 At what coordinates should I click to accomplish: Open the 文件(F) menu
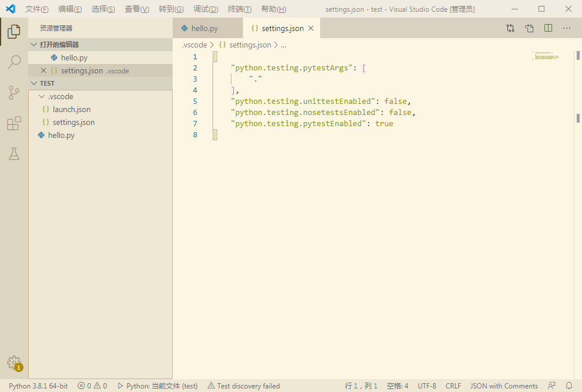37,9
